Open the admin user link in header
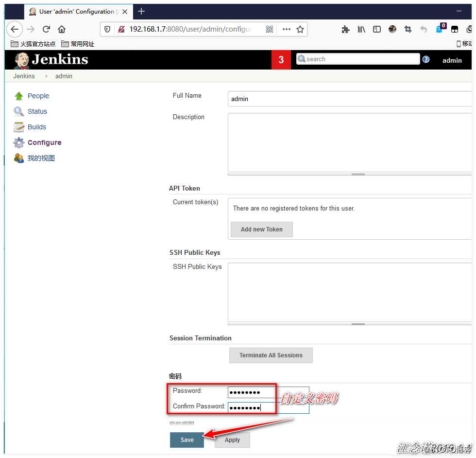Viewport: 476px width, 458px height. [452, 60]
